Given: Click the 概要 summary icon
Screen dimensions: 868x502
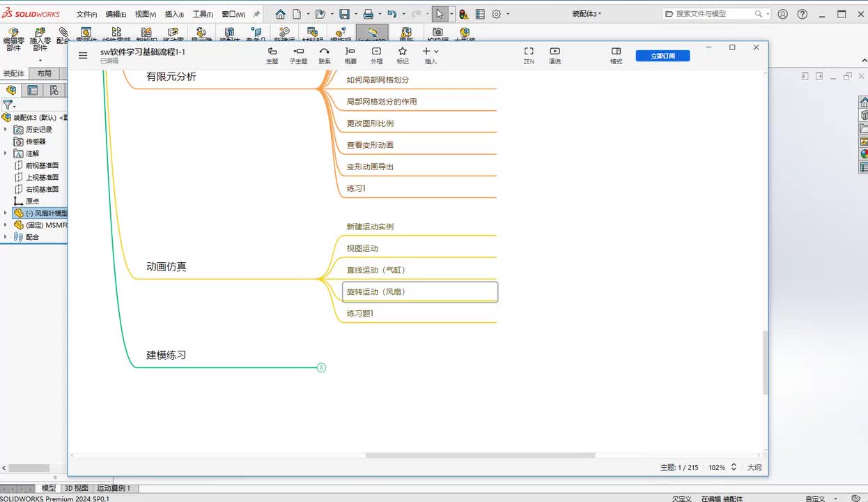Looking at the screenshot, I should click(x=350, y=54).
